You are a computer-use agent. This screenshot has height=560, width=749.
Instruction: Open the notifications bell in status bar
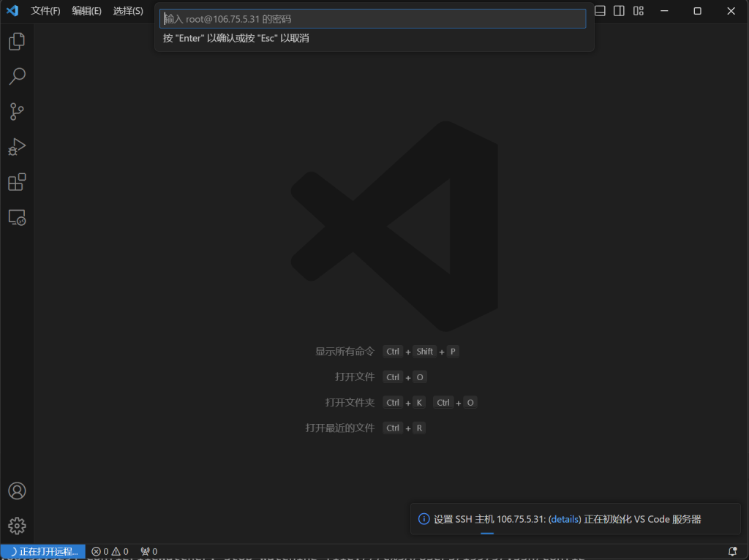click(733, 552)
